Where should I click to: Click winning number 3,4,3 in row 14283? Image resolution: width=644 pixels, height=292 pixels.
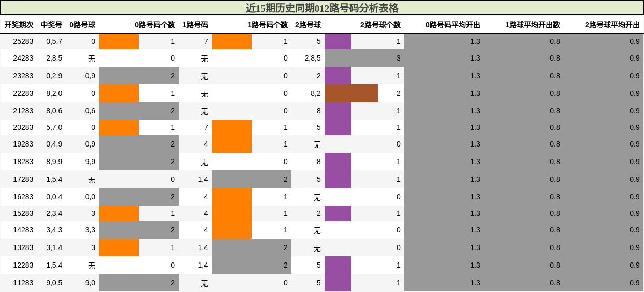[x=54, y=230]
